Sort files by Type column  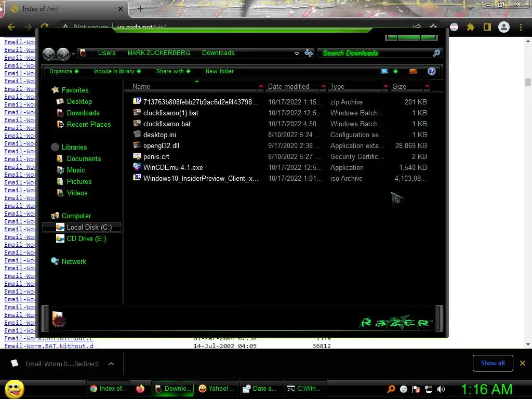tap(337, 87)
